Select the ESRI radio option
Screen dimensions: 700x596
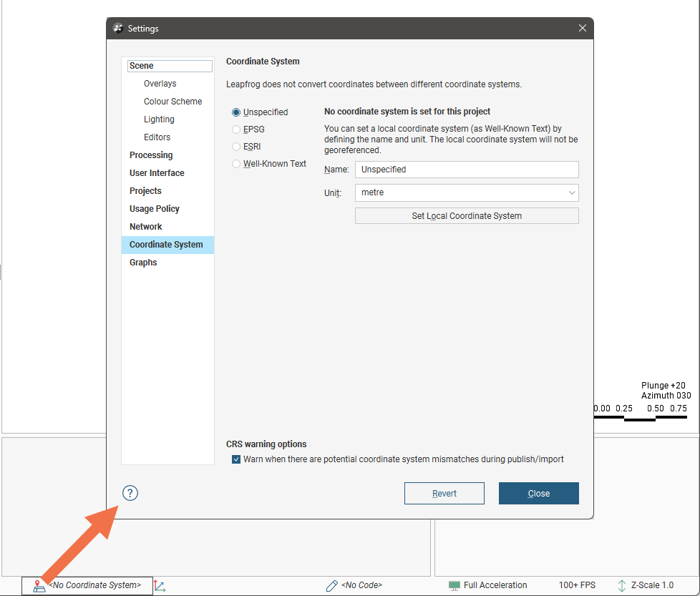tap(236, 147)
